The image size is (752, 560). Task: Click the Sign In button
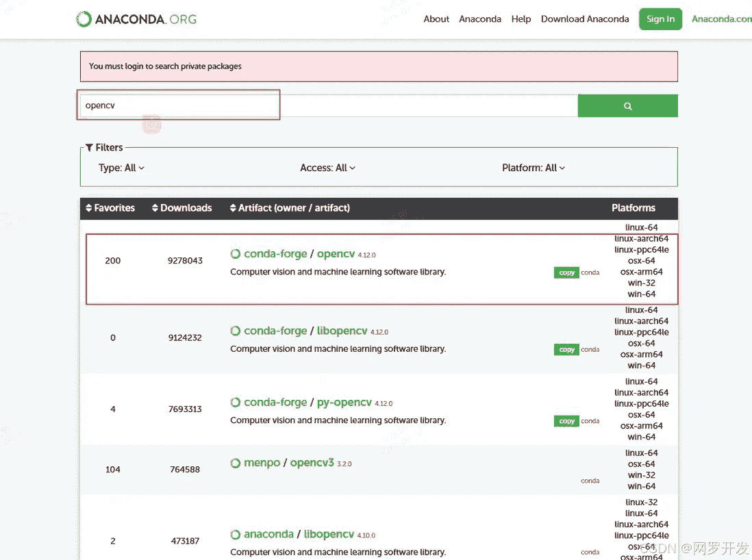click(660, 19)
